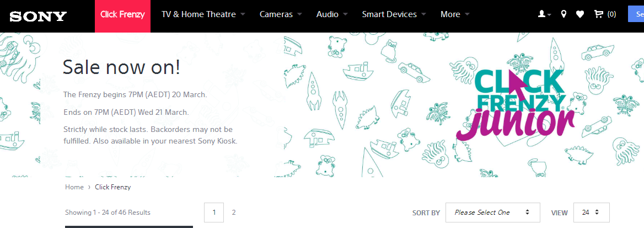Viewport: 644px width, 228px height.
Task: Click the 'Ends on 7PM (AEDT) Wed 21 March' text
Action: [126, 112]
